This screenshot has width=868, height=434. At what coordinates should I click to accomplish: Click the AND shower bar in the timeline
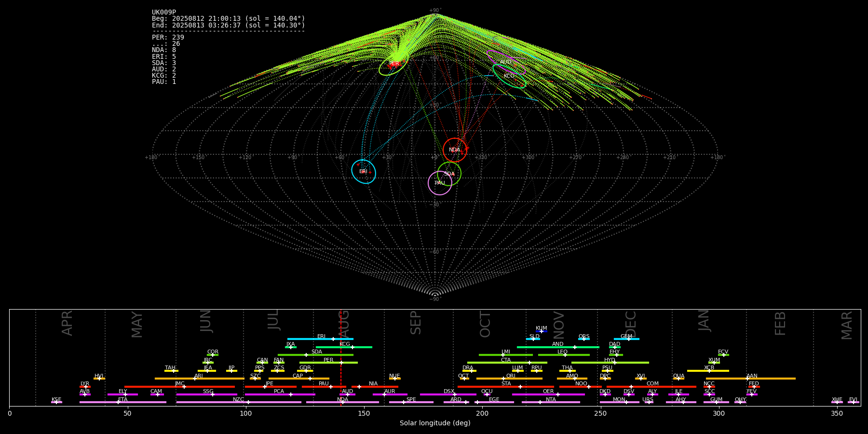[x=558, y=347]
